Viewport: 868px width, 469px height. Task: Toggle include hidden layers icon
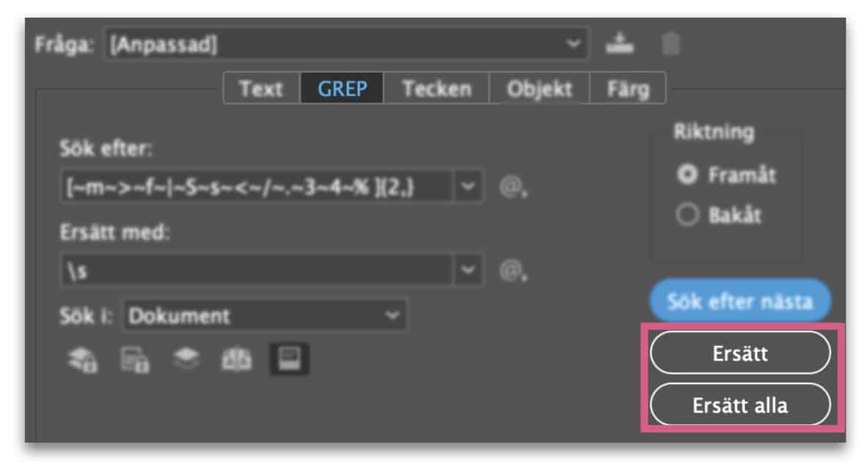(186, 358)
